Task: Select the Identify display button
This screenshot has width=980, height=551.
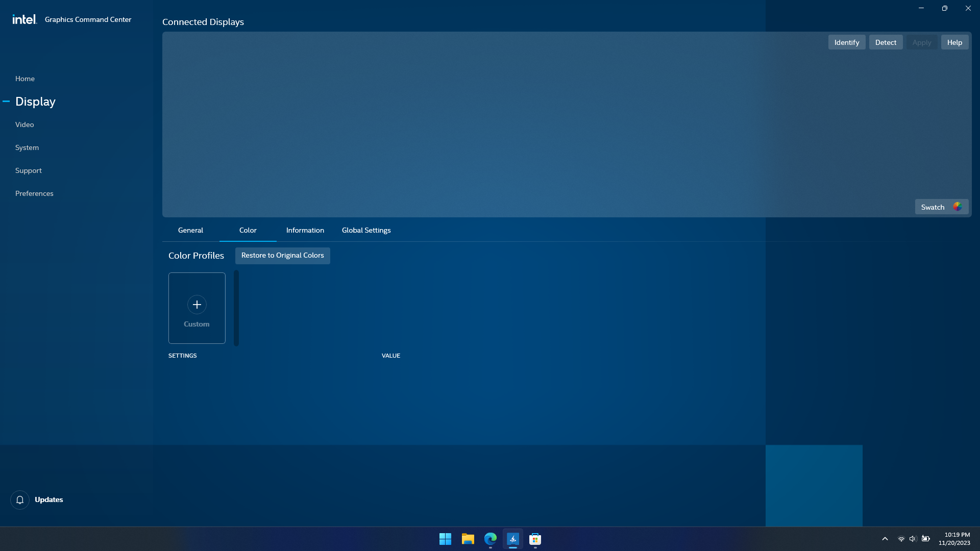Action: coord(847,42)
